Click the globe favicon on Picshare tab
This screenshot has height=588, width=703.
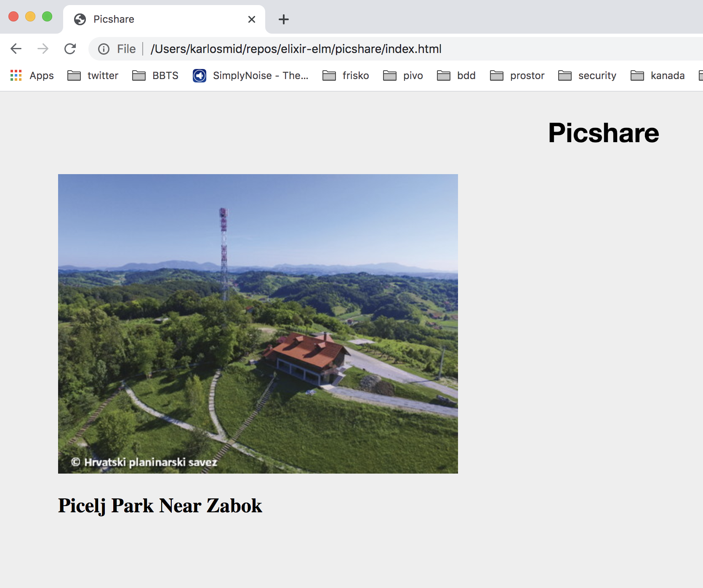[80, 19]
